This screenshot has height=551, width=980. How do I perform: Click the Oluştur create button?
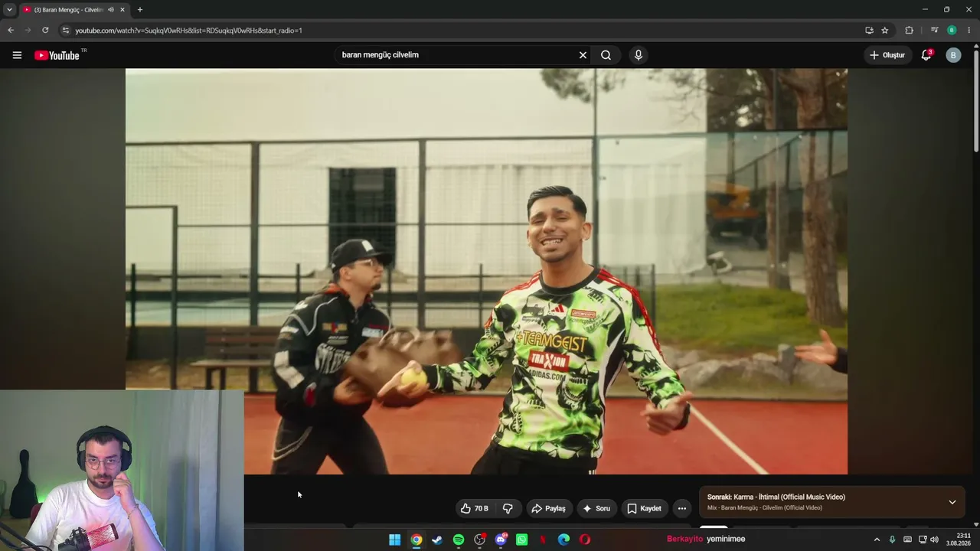click(x=887, y=55)
